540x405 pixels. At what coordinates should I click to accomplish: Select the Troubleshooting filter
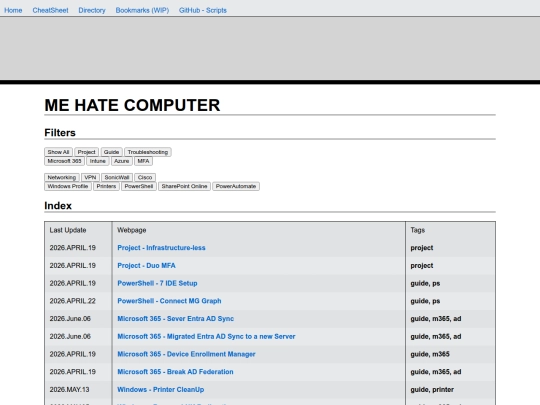[148, 152]
